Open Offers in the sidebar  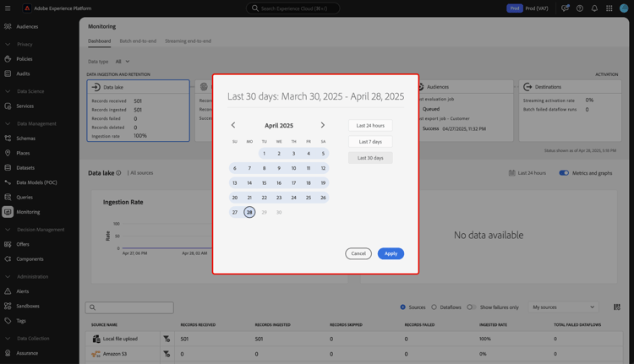23,244
